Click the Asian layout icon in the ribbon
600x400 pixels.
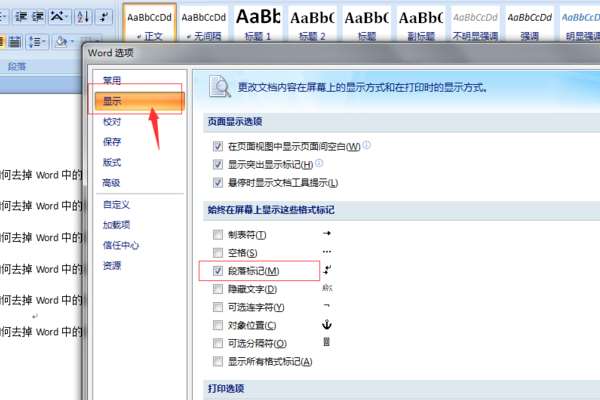57,17
